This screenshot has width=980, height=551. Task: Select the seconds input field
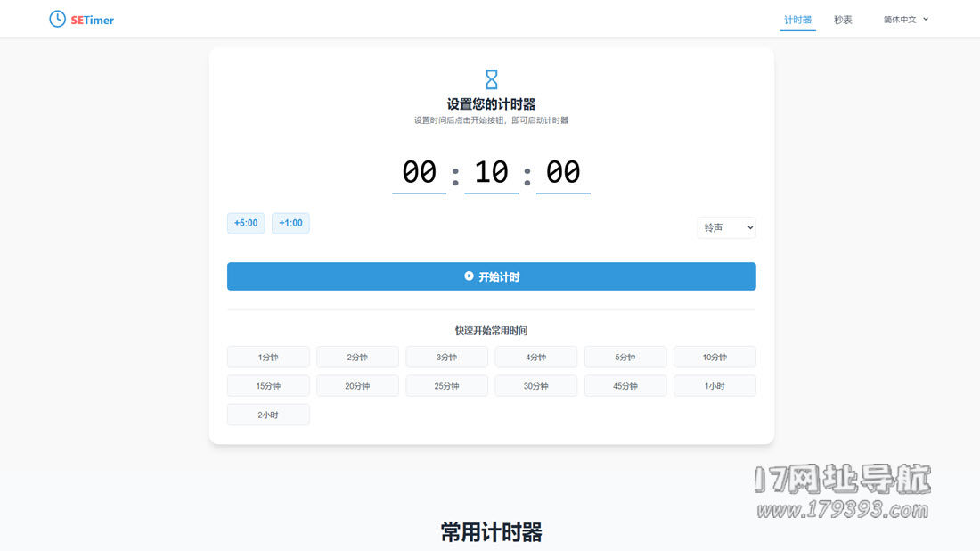click(x=563, y=172)
